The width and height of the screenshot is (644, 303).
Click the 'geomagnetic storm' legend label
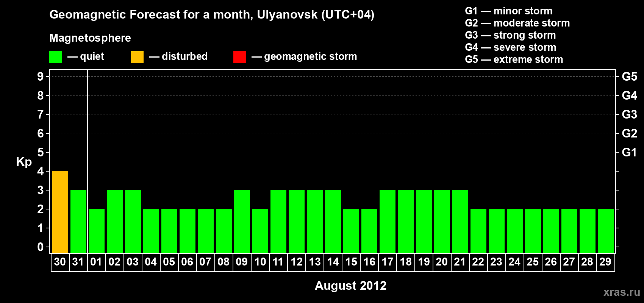point(310,56)
